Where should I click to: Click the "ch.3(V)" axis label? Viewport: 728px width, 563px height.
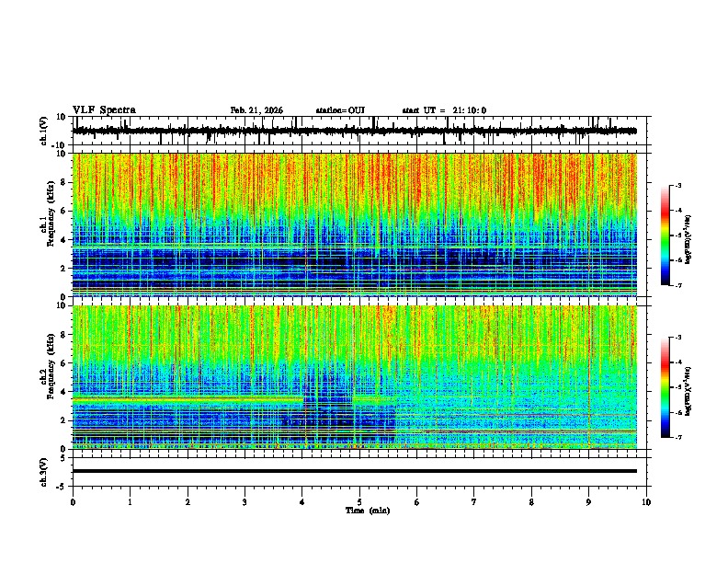[44, 472]
